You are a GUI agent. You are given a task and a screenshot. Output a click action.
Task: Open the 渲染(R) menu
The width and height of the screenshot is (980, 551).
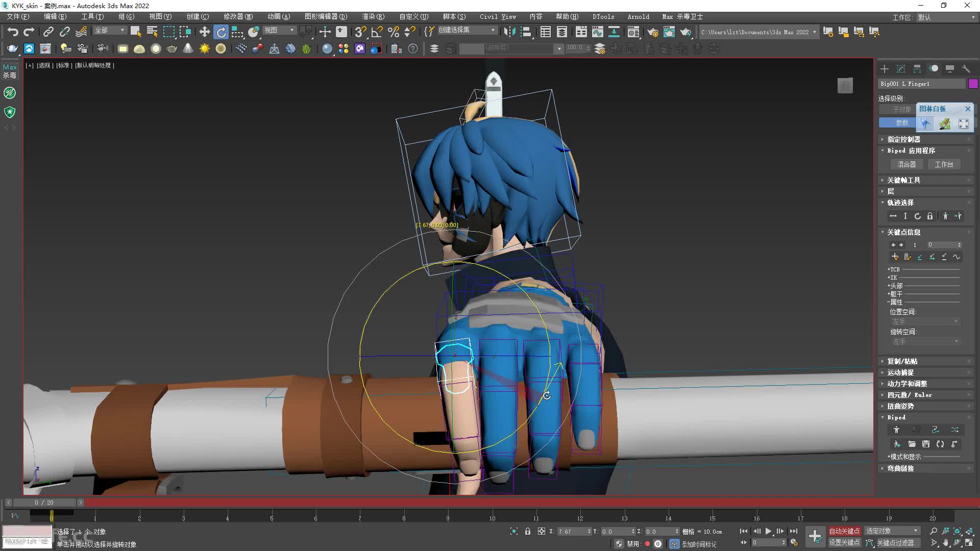373,16
